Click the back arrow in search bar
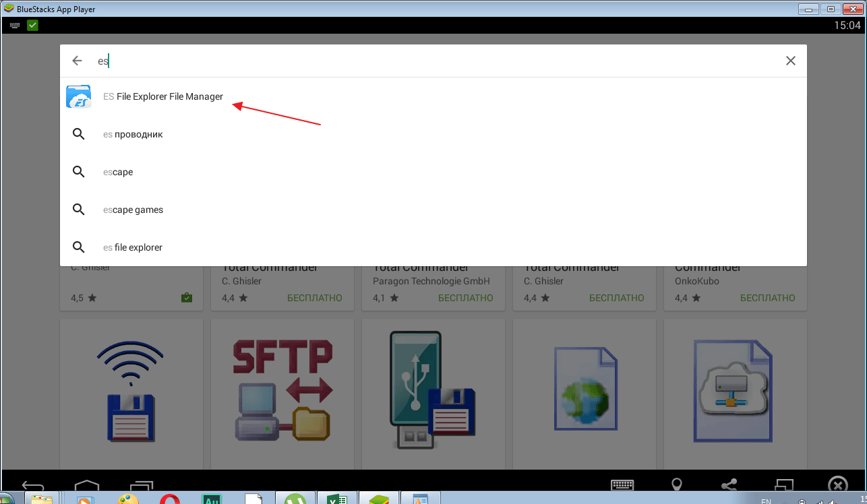 click(77, 61)
